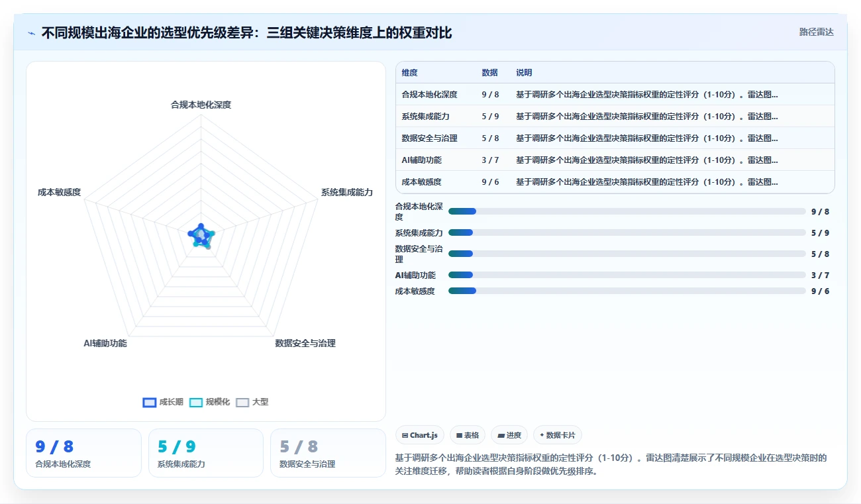This screenshot has width=861, height=504.
Task: Open the 5 / 8 数据安全与治理 data card
Action: [328, 453]
